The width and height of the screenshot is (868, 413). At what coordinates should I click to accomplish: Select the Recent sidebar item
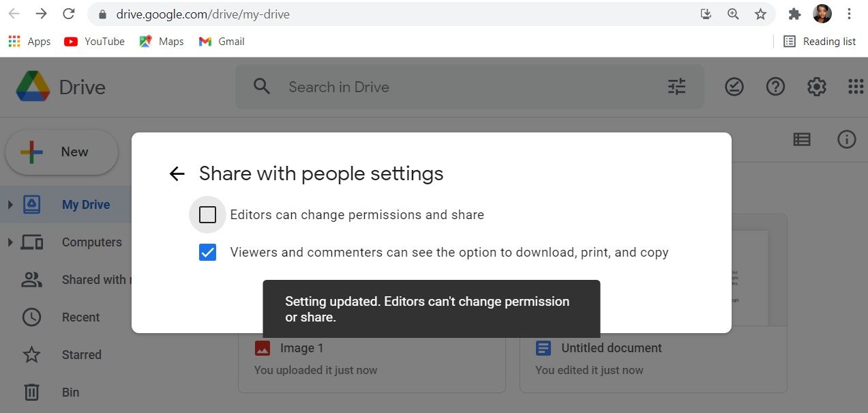[x=80, y=317]
